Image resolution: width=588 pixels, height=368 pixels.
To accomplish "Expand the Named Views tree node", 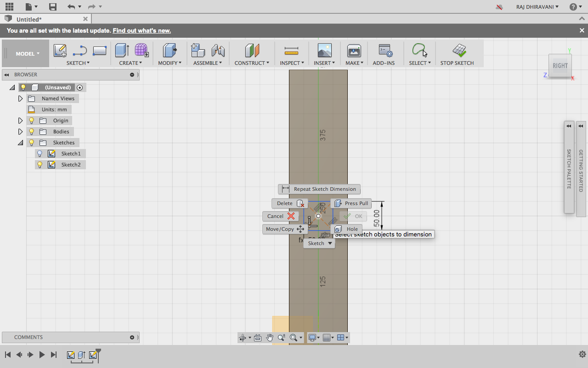I will coord(20,98).
